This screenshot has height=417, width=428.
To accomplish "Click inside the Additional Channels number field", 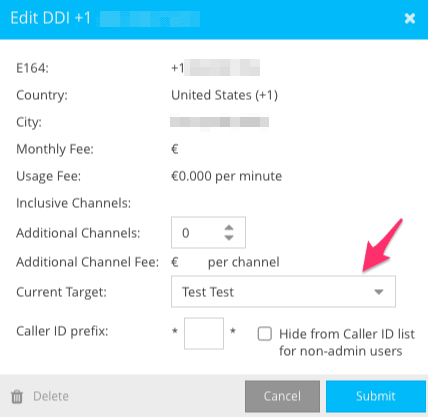I will pyautogui.click(x=208, y=233).
